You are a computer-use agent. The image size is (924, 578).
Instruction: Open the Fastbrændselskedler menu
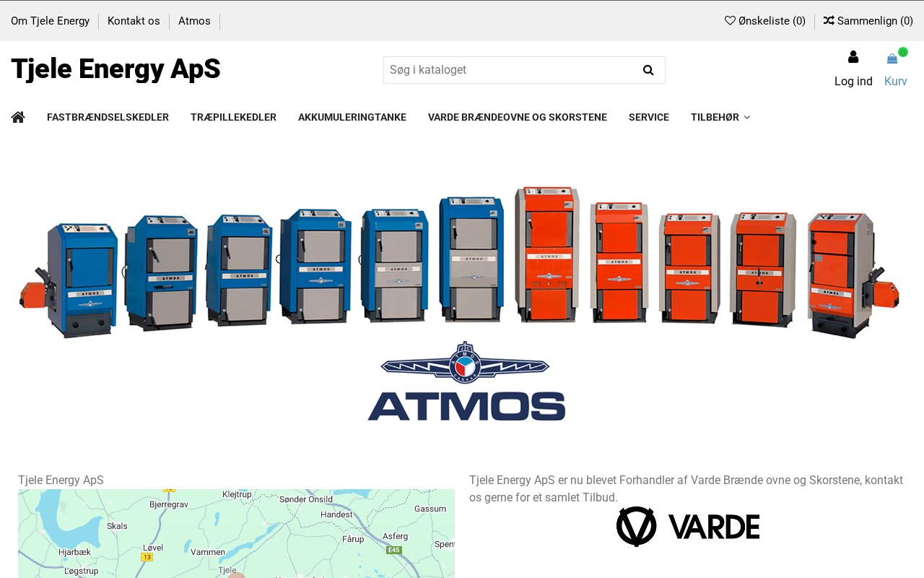108,117
